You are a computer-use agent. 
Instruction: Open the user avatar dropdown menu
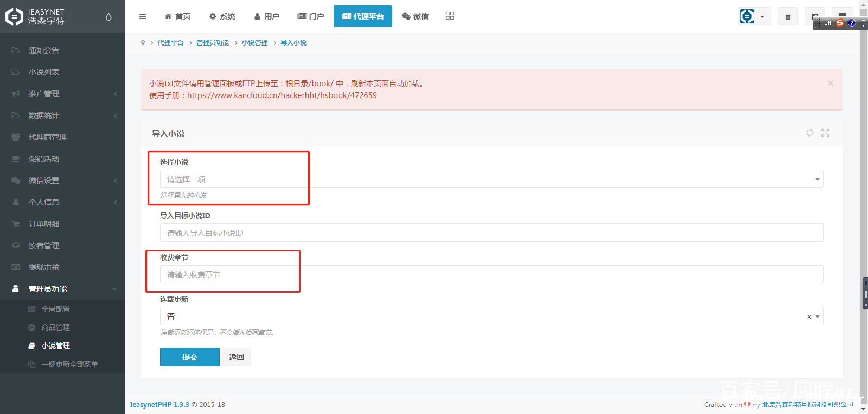(x=755, y=16)
